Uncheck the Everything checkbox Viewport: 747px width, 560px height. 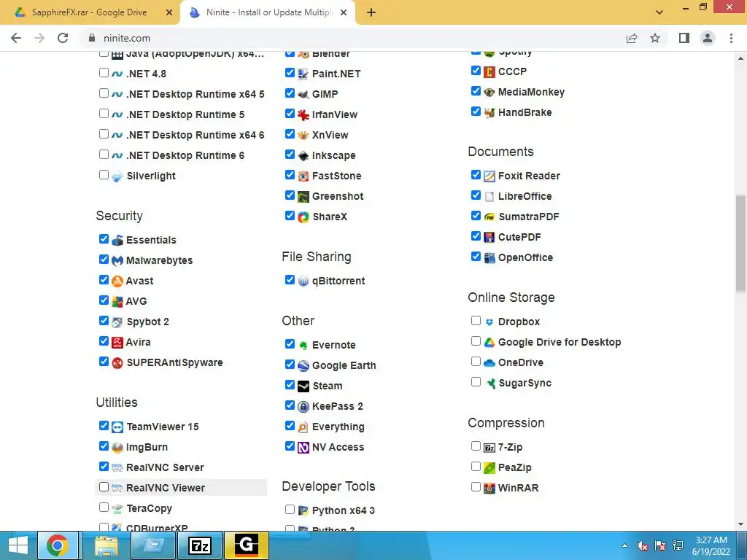tap(290, 425)
